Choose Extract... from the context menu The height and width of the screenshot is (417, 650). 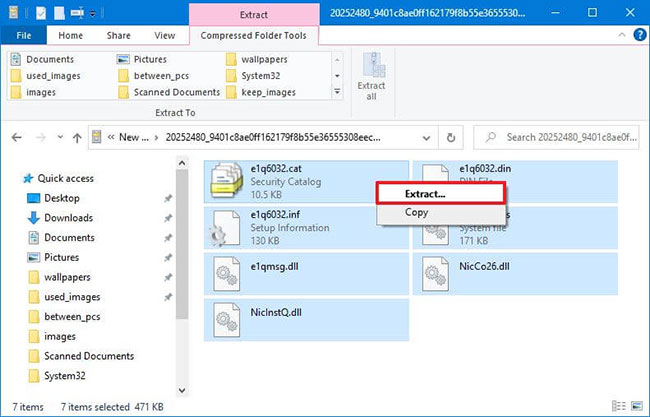tap(425, 193)
